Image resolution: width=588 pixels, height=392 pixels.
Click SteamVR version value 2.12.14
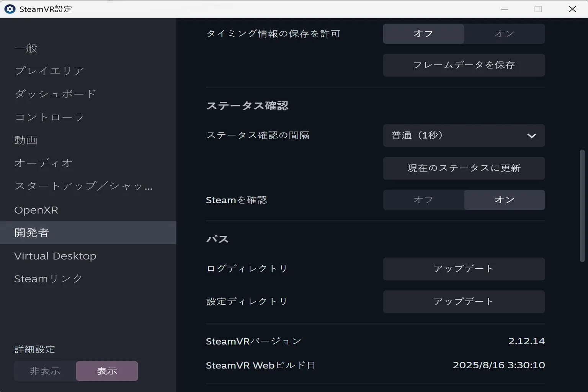tap(526, 341)
